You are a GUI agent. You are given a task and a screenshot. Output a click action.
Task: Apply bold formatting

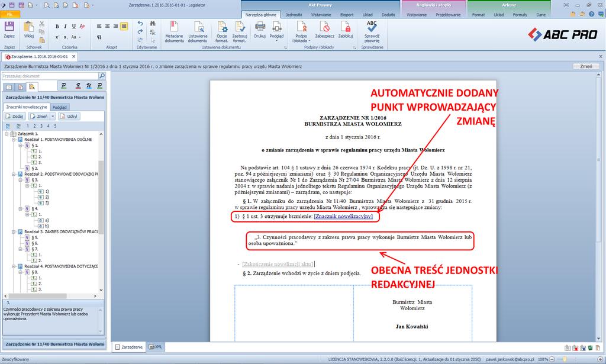[x=57, y=26]
